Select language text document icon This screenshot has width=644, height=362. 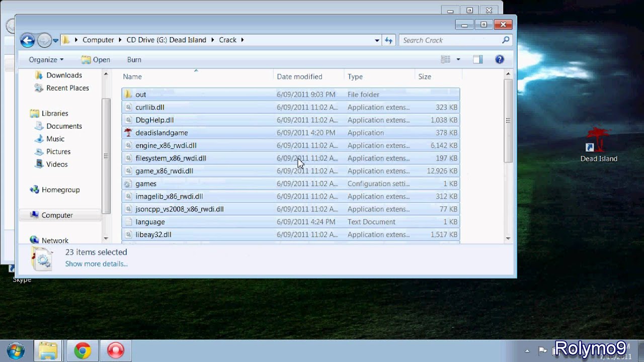[x=128, y=222]
